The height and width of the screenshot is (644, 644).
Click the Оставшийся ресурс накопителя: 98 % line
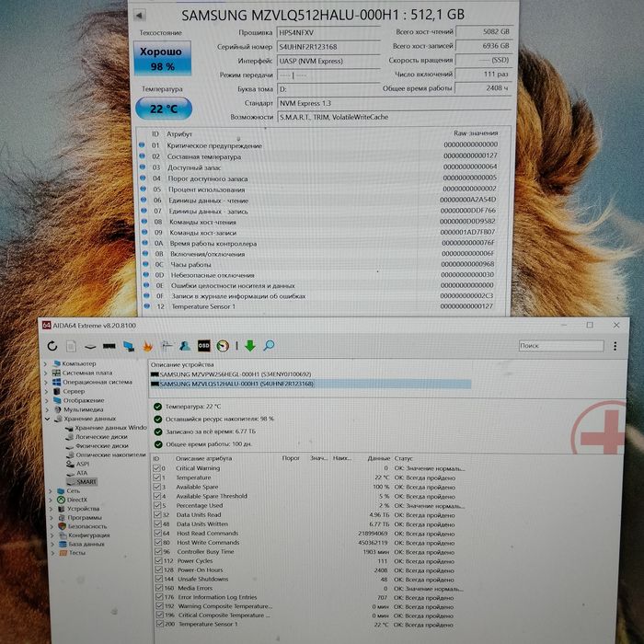220,420
